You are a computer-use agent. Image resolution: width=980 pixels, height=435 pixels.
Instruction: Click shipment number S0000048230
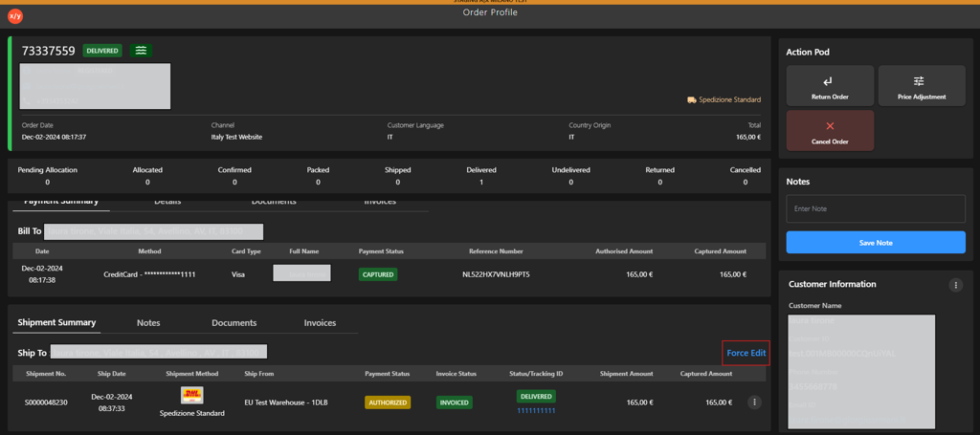(46, 402)
